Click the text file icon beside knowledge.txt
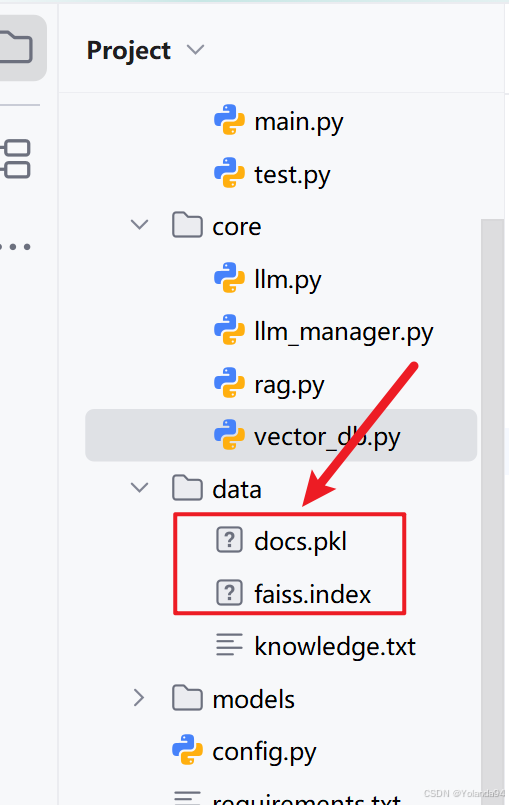Viewport: 509px width, 805px height. tap(229, 645)
